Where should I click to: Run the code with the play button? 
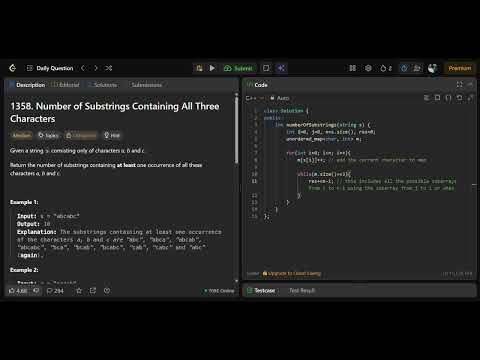click(212, 68)
